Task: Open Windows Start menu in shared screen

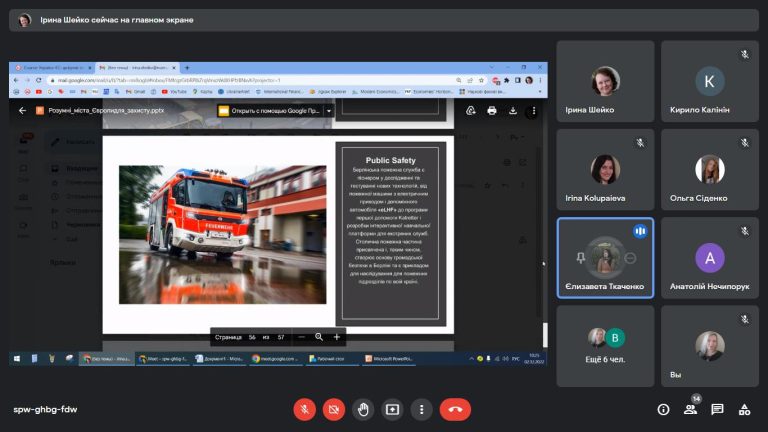Action: tap(17, 359)
